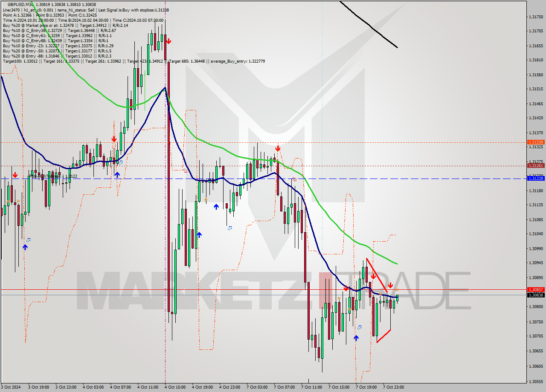Click the 1.31610 price axis label
546x392 pixels.
coord(536,60)
